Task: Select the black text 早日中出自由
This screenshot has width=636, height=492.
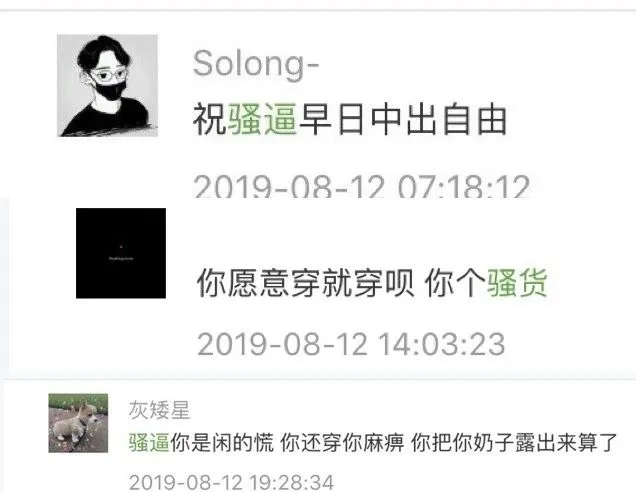Action: coord(402,119)
